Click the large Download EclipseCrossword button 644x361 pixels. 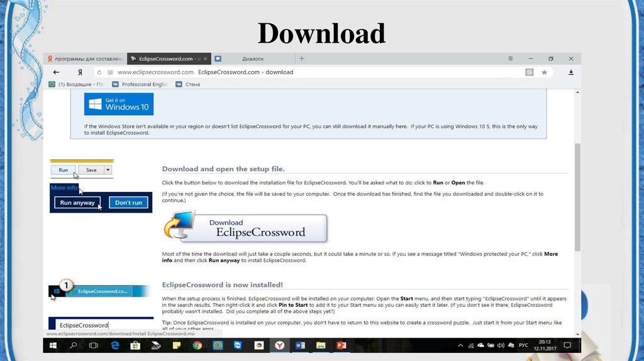(246, 226)
